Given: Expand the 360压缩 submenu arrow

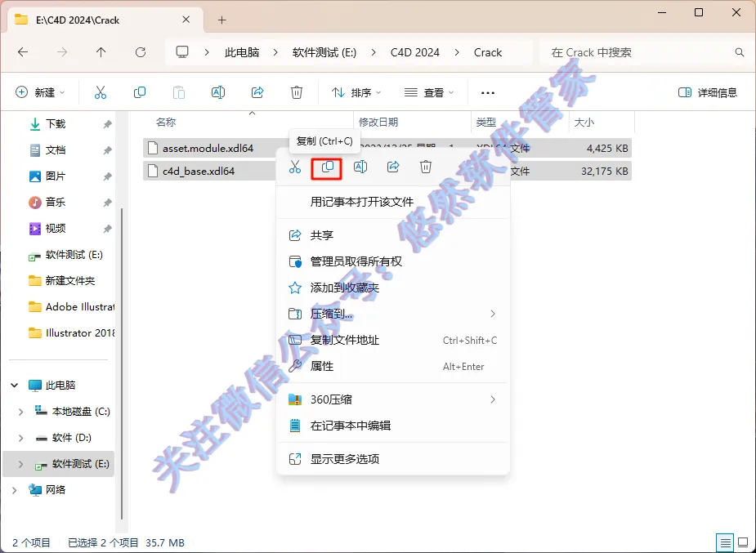Looking at the screenshot, I should coord(493,399).
